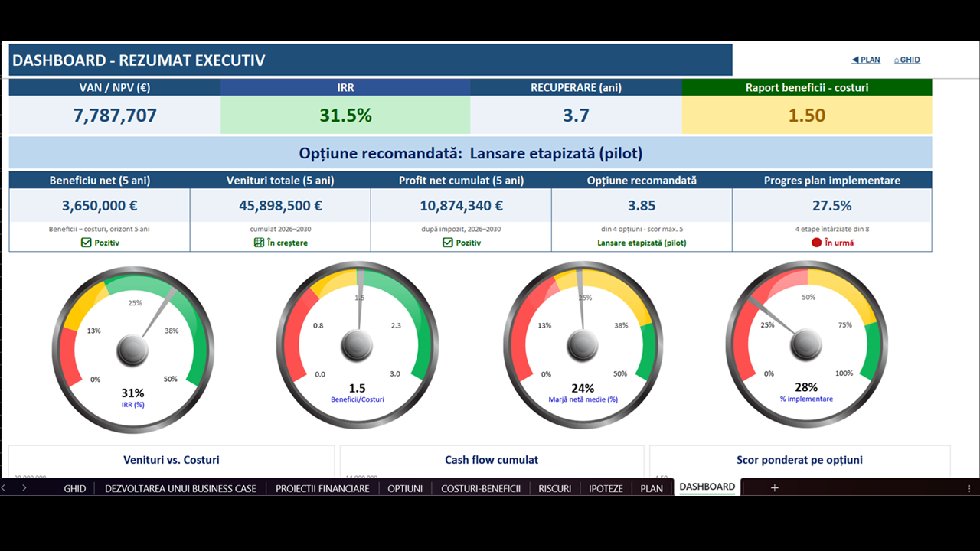Open the PLAN sheet tab
Image resolution: width=980 pixels, height=551 pixels.
pos(652,488)
